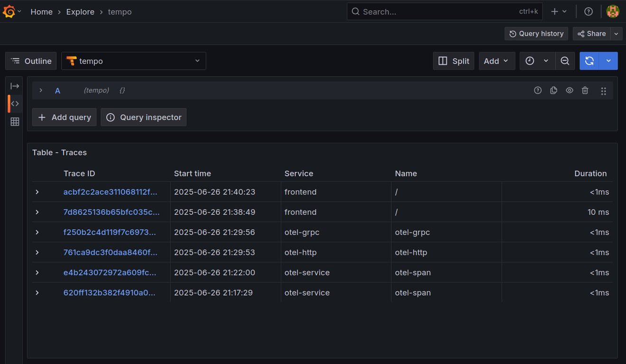Click the Search field at the top
The width and height of the screenshot is (626, 364).
[x=444, y=11]
